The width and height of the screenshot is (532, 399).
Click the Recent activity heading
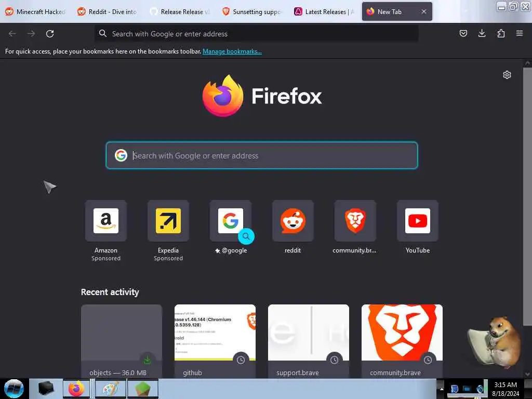click(110, 292)
